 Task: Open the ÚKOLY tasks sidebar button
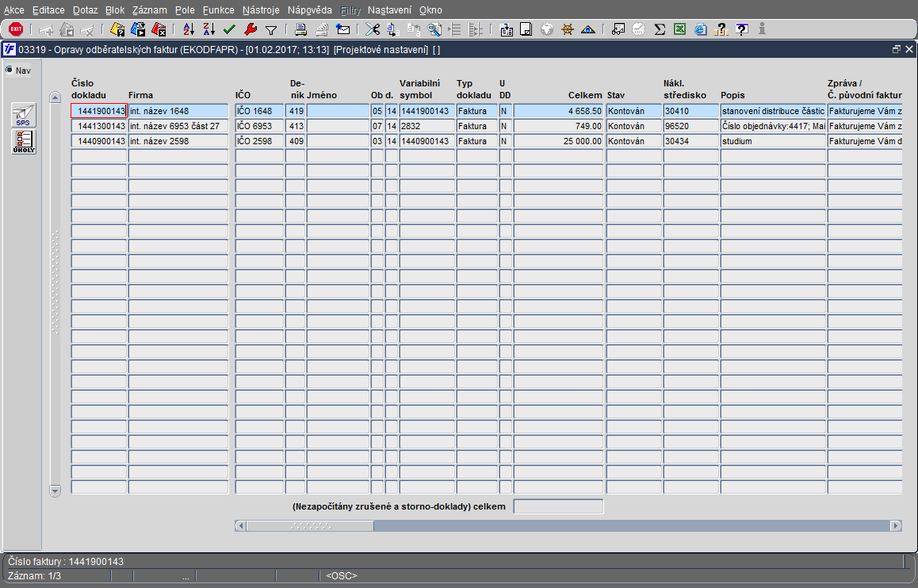(x=24, y=142)
